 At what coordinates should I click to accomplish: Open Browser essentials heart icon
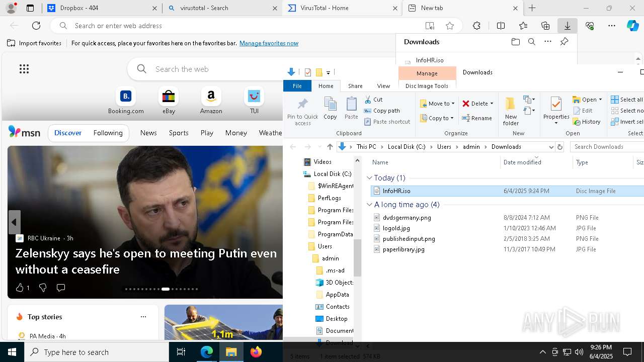click(x=590, y=26)
